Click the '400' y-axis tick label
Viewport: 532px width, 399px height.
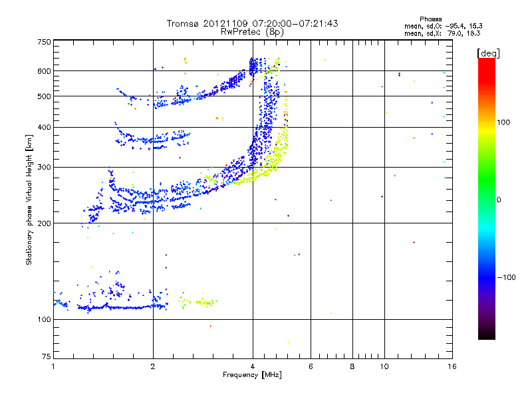[44, 127]
